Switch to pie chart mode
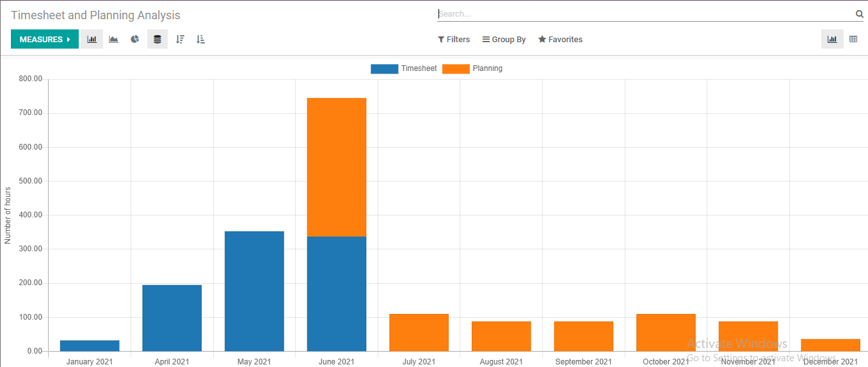This screenshot has height=367, width=868. [135, 39]
